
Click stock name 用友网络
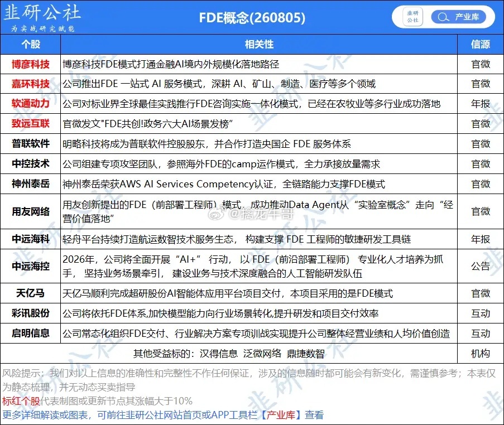point(31,211)
